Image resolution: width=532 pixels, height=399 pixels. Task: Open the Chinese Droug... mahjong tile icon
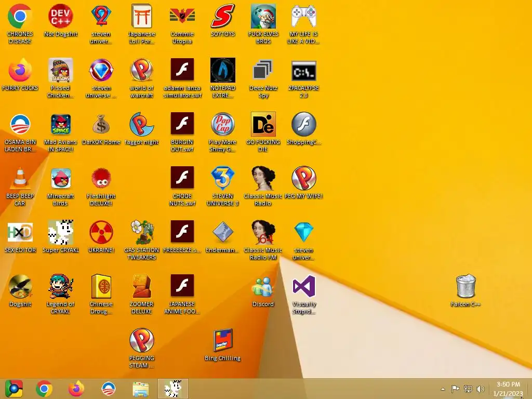pyautogui.click(x=101, y=286)
